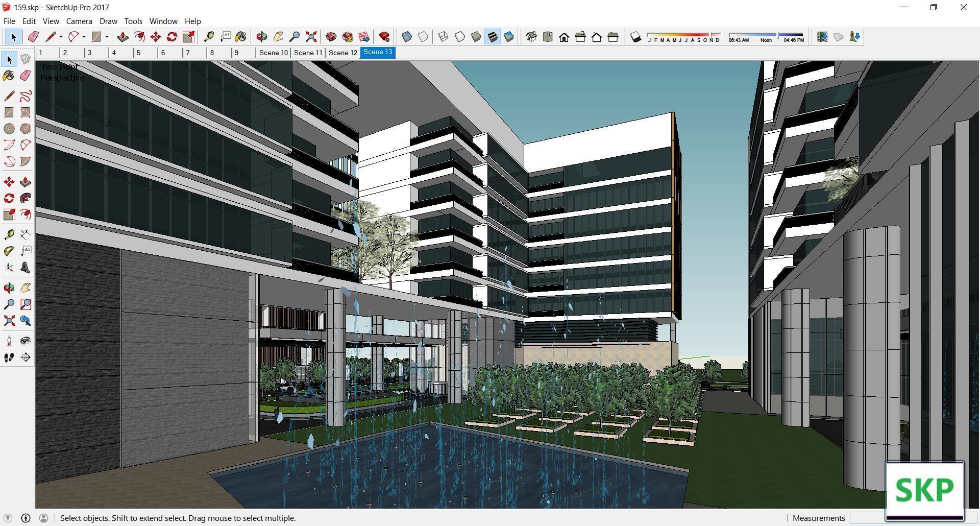Image resolution: width=980 pixels, height=526 pixels.
Task: Enable Hidden Line face style
Action: pyautogui.click(x=460, y=37)
